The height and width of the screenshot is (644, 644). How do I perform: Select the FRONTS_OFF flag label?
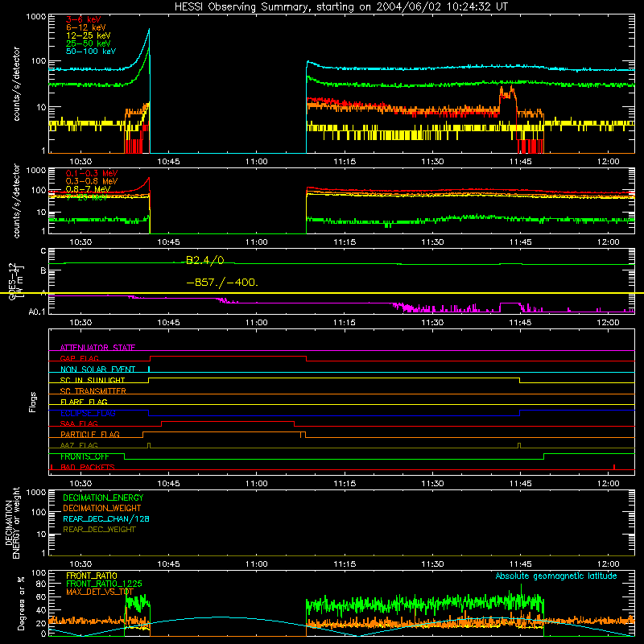tap(85, 456)
